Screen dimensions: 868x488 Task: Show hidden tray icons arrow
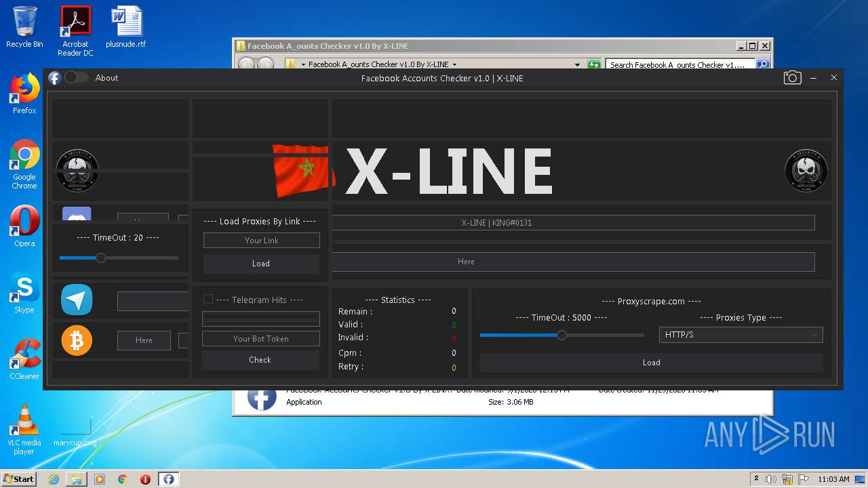[756, 479]
